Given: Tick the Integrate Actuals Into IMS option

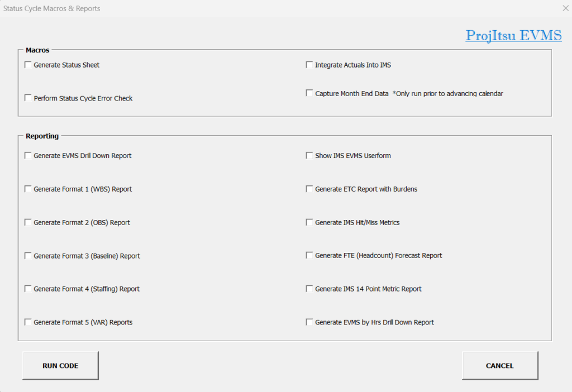Looking at the screenshot, I should coord(309,65).
